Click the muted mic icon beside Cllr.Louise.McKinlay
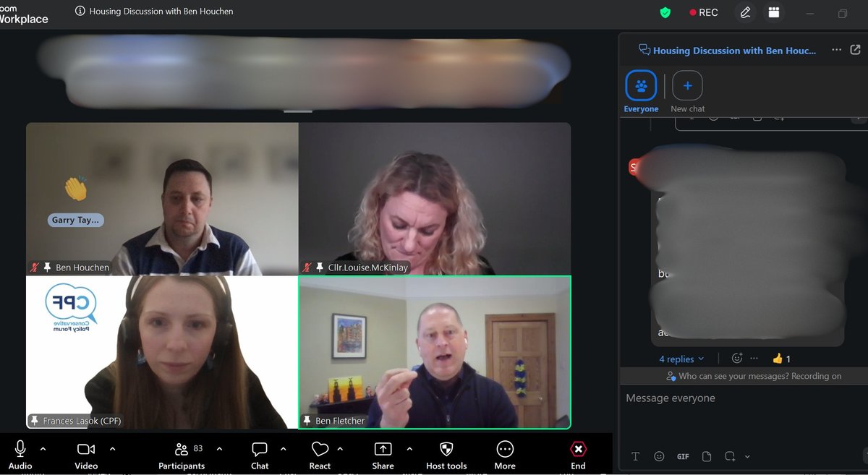This screenshot has width=868, height=475. point(307,268)
